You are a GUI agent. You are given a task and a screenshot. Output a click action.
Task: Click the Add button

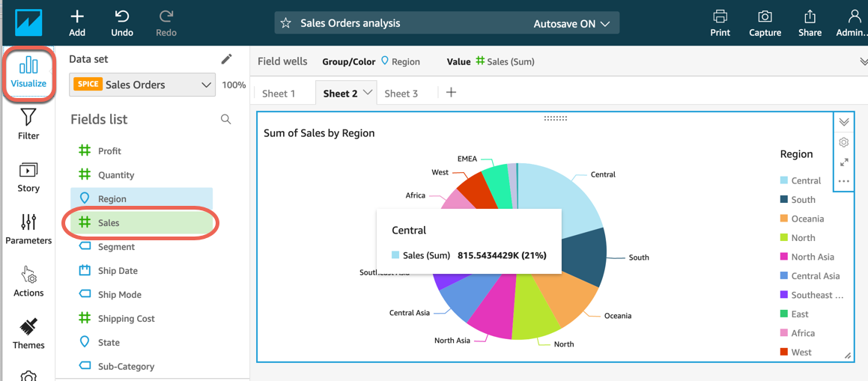coord(77,22)
